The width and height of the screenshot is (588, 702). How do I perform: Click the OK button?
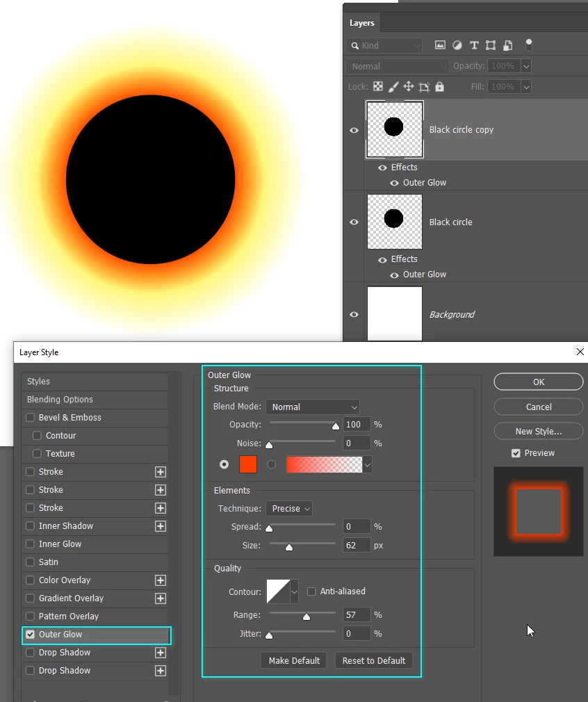[539, 382]
